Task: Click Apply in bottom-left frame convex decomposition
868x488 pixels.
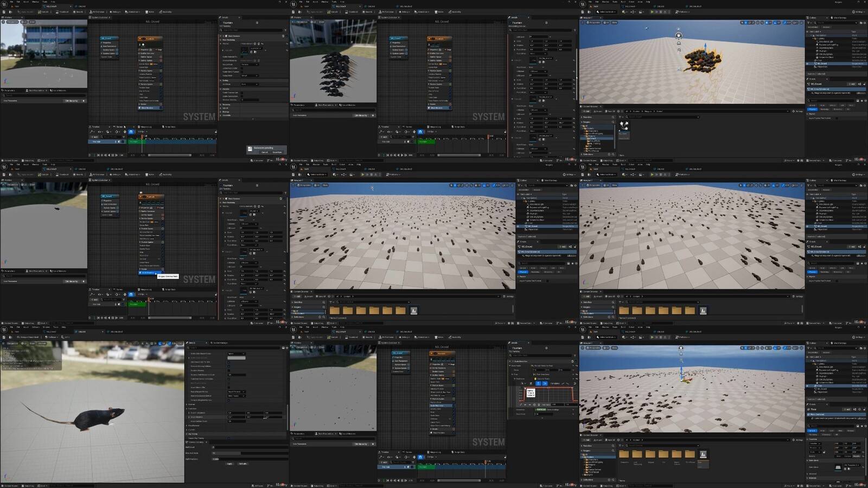Action: coord(229,464)
